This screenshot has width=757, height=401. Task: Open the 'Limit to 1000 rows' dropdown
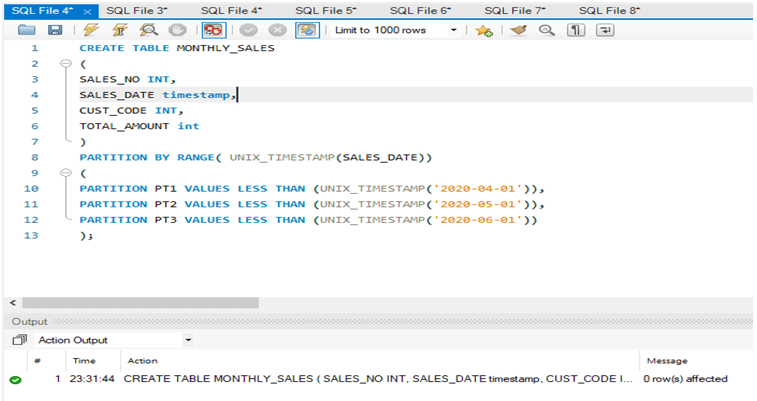[454, 30]
